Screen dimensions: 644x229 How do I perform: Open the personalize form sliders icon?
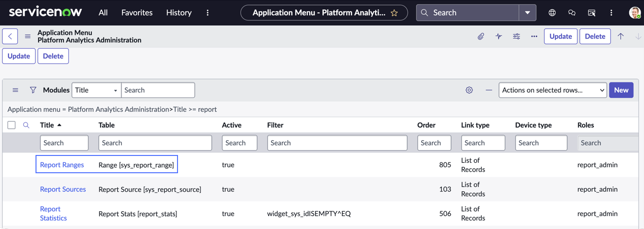[x=516, y=37]
